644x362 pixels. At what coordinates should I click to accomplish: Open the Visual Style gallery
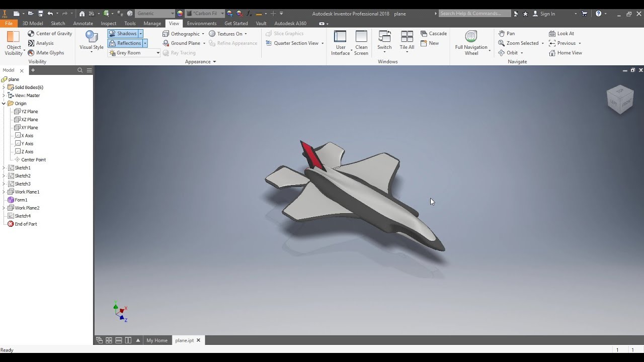coord(92,42)
